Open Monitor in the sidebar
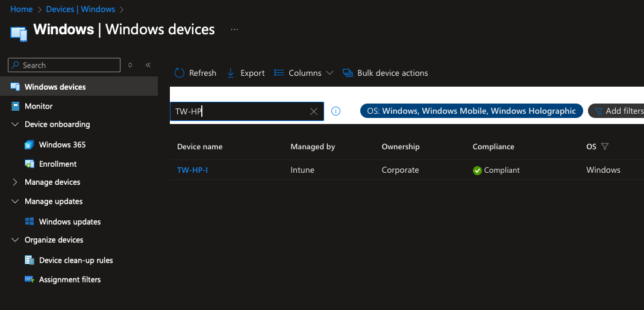Screen dimensions: 644x310 tap(39, 106)
